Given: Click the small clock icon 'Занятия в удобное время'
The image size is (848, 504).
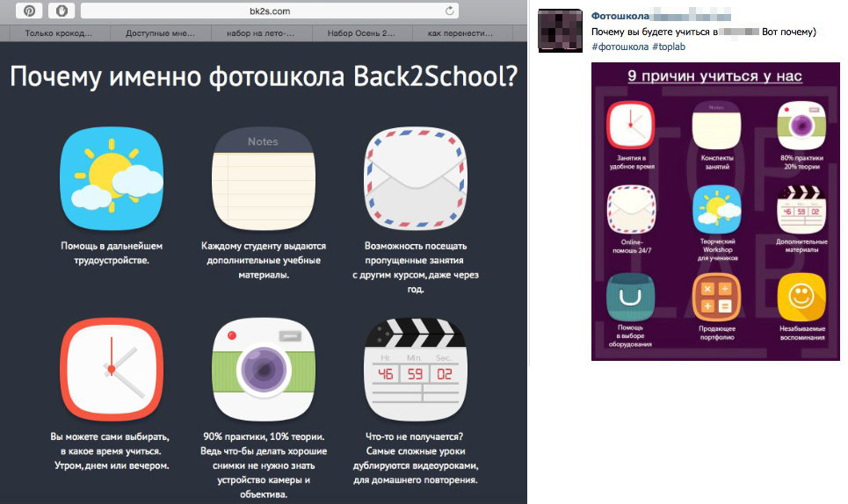Looking at the screenshot, I should point(631,125).
